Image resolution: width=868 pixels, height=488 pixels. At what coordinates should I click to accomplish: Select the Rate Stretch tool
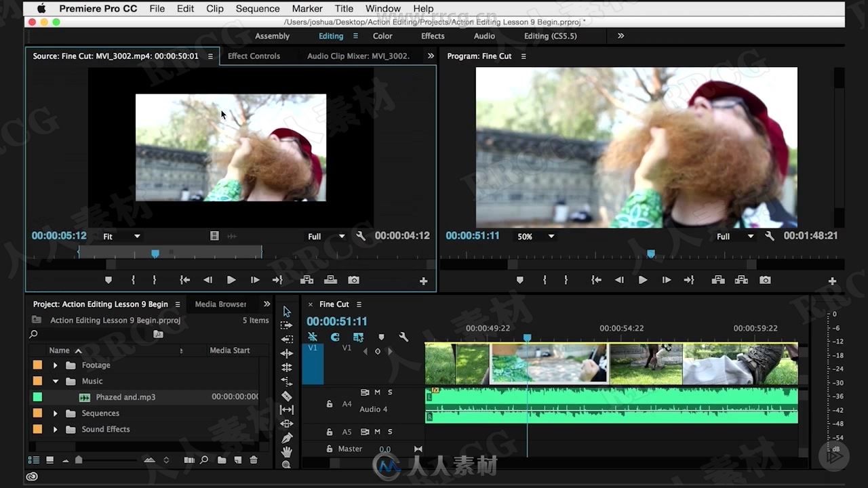[x=287, y=382]
